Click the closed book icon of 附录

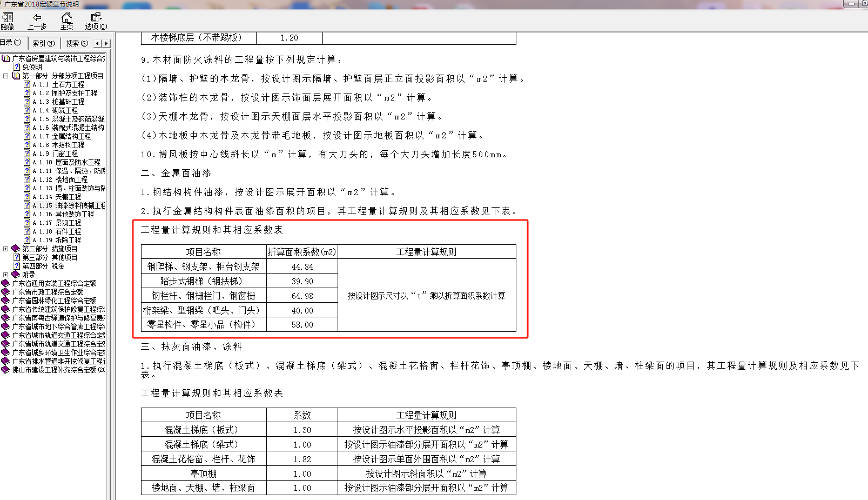click(16, 275)
